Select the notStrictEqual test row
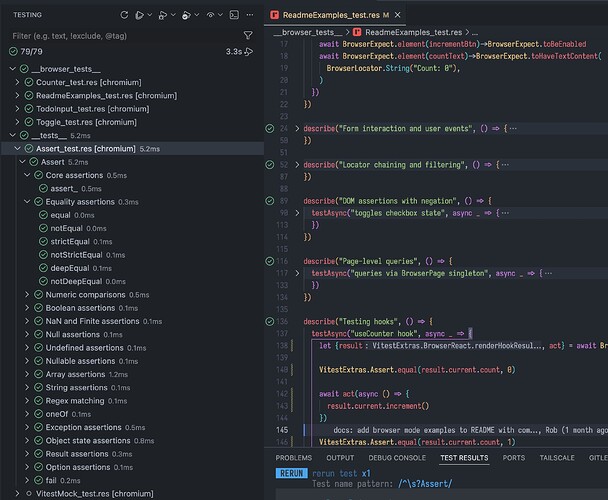This screenshot has width=608, height=500. click(132, 255)
